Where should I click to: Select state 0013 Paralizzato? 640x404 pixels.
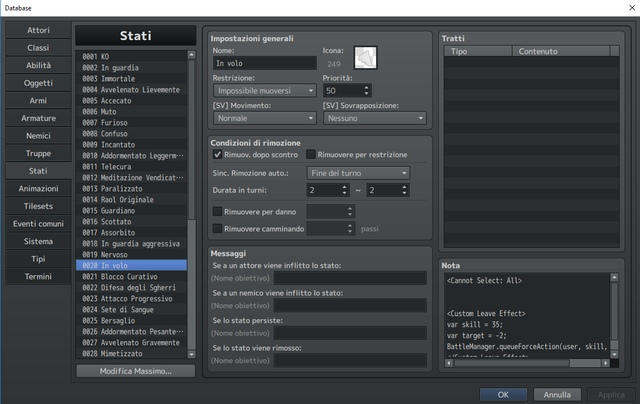coord(131,189)
